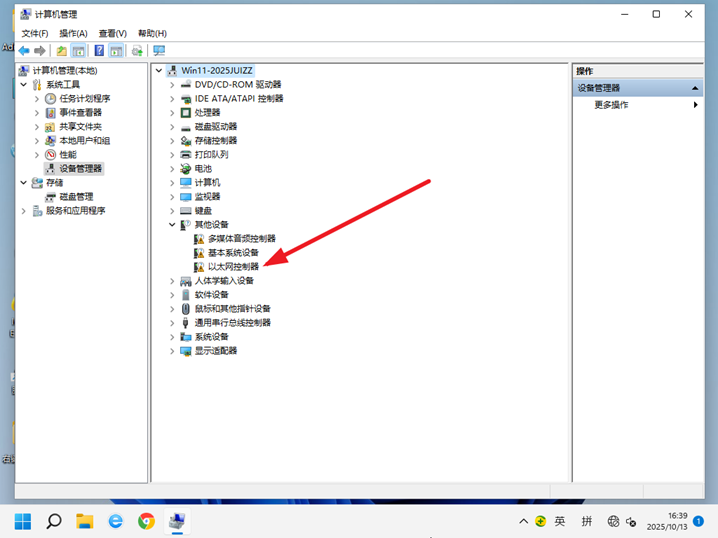The image size is (718, 538).
Task: Collapse the 设备管理器 actions section header
Action: coord(695,88)
